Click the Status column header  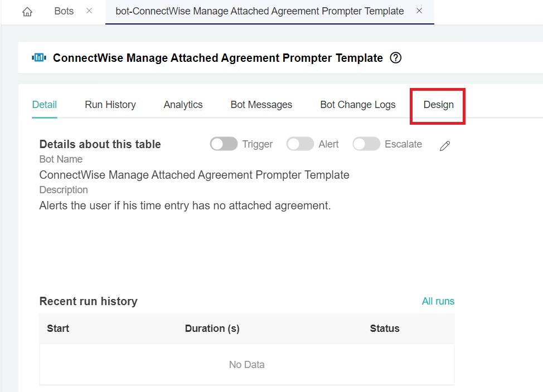(385, 329)
